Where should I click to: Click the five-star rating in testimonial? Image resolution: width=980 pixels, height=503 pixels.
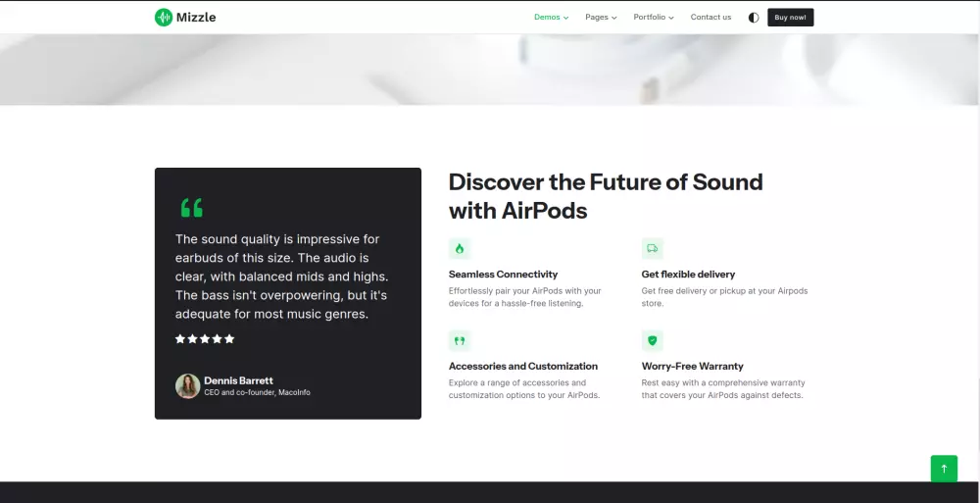pos(205,339)
